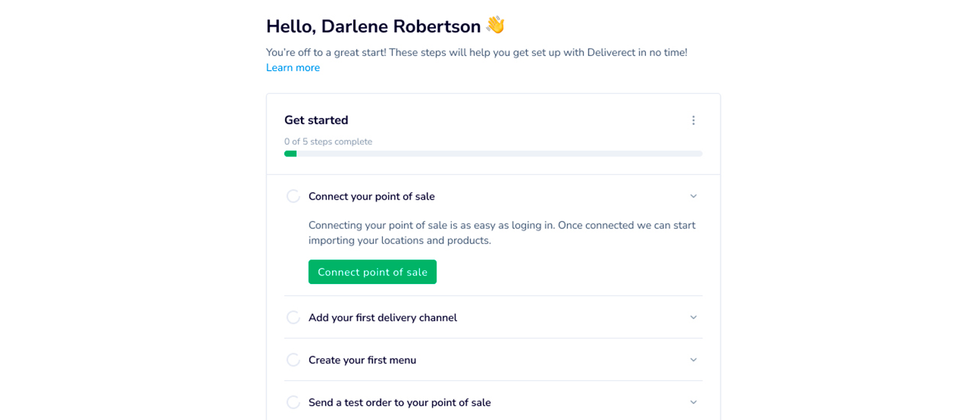Click the "Hello, Darlene Robertson" greeting

[x=373, y=24]
